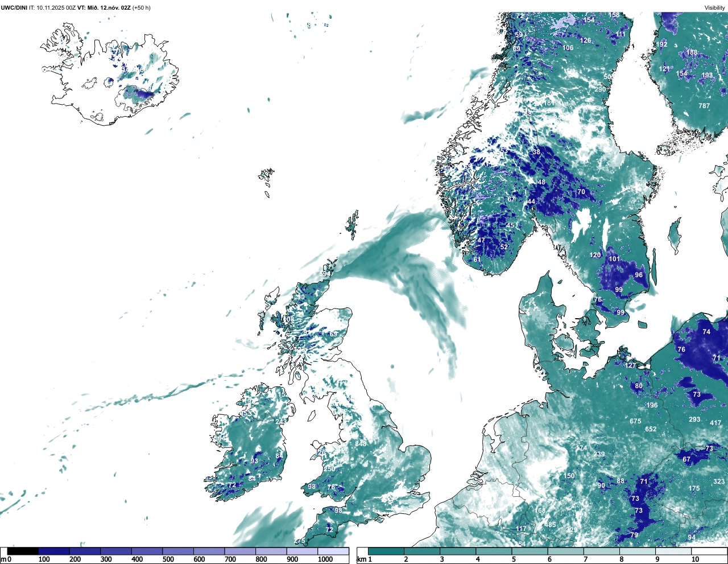Click the 800–900 m legend swatch
Image resolution: width=728 pixels, height=564 pixels.
tap(271, 551)
